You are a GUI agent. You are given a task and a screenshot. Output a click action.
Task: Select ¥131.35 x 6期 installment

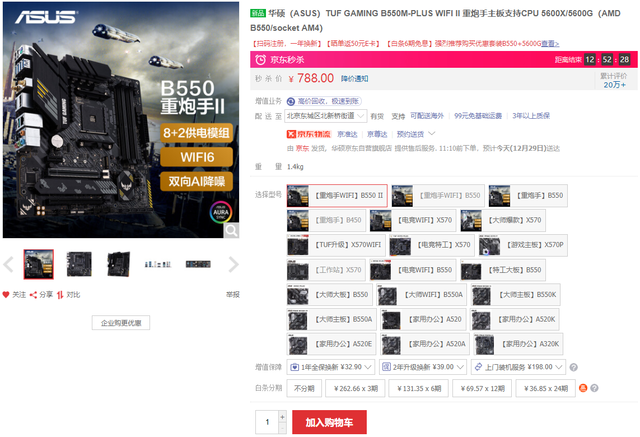point(418,388)
